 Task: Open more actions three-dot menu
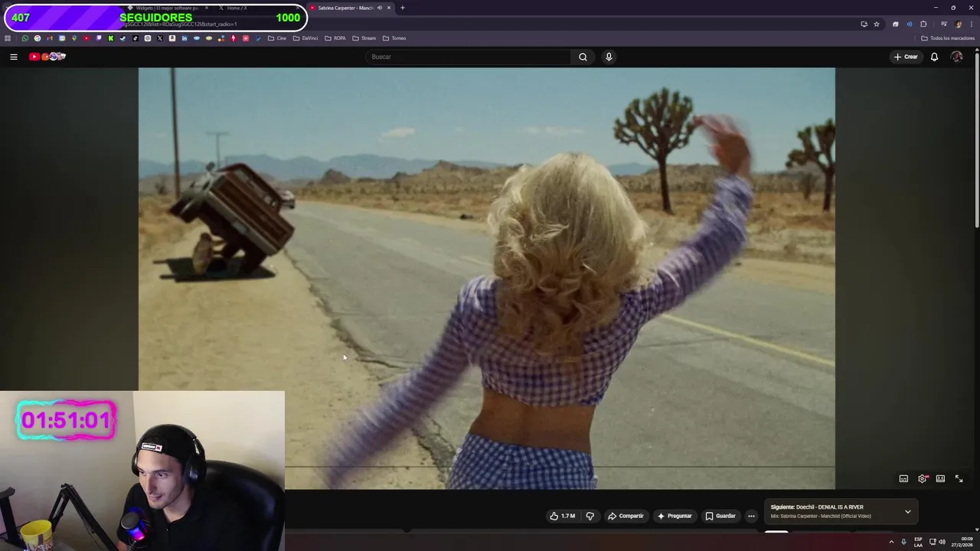click(751, 516)
